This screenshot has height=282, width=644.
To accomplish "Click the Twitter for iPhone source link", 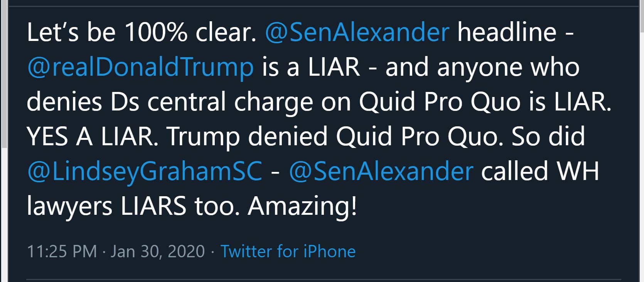I will point(288,251).
